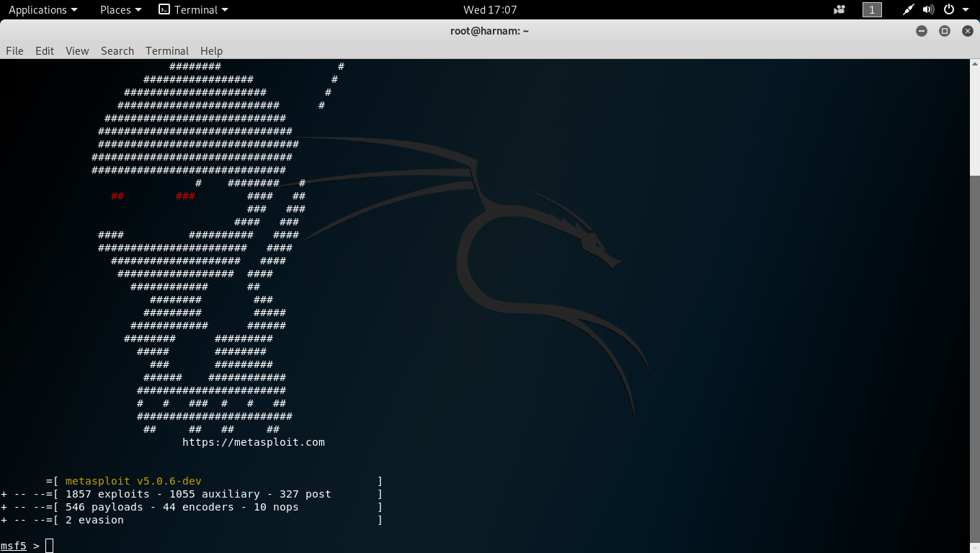
Task: Close the root@harnam terminal window
Action: click(966, 31)
